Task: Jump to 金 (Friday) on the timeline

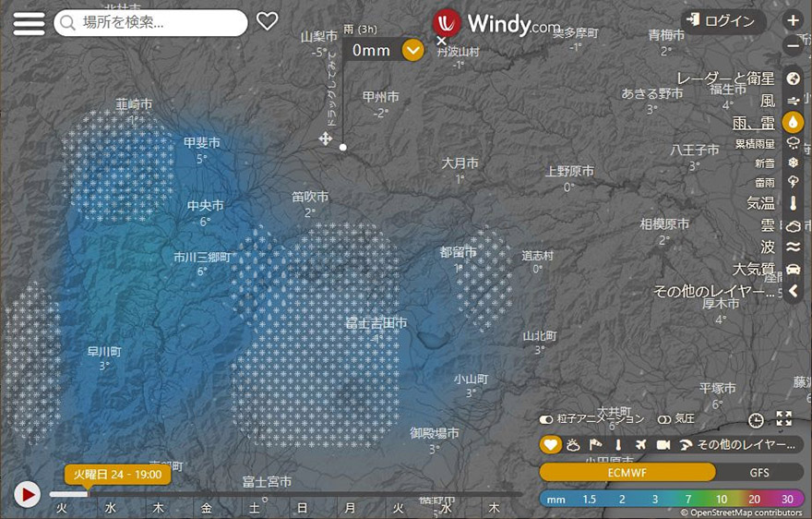Action: (206, 507)
